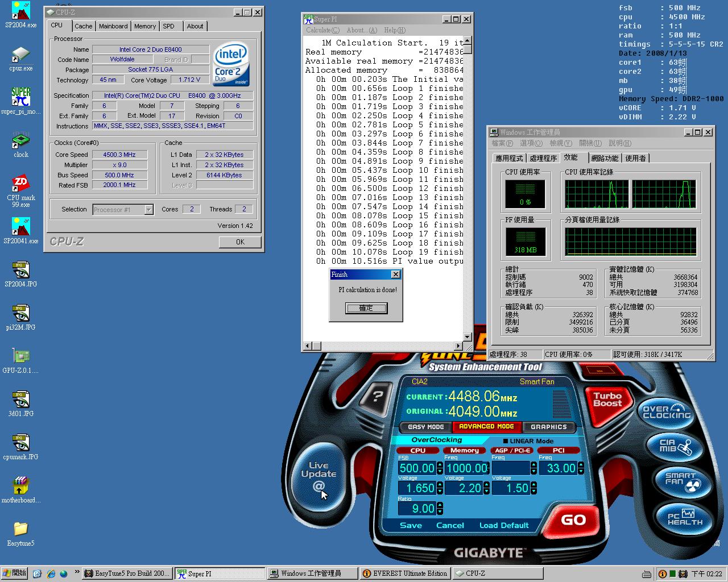The height and width of the screenshot is (582, 728).
Task: Click the Super PI horizontal scrollbar
Action: (x=383, y=346)
